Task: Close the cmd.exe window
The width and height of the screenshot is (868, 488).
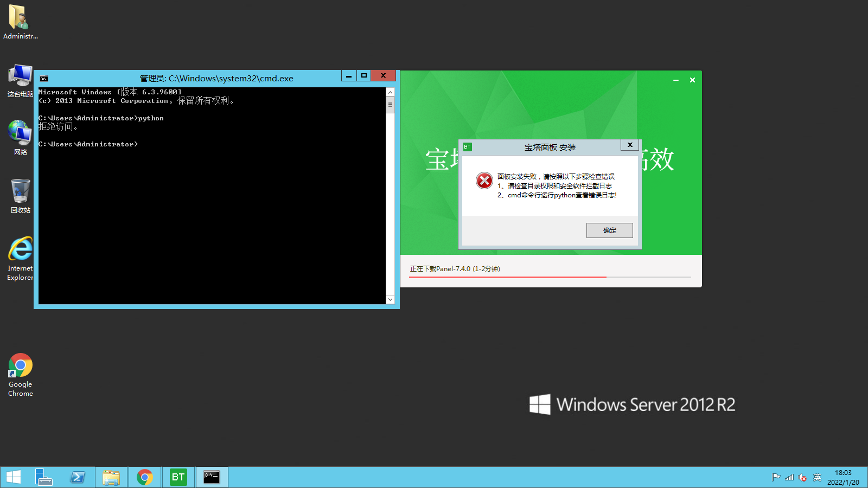Action: [x=383, y=76]
